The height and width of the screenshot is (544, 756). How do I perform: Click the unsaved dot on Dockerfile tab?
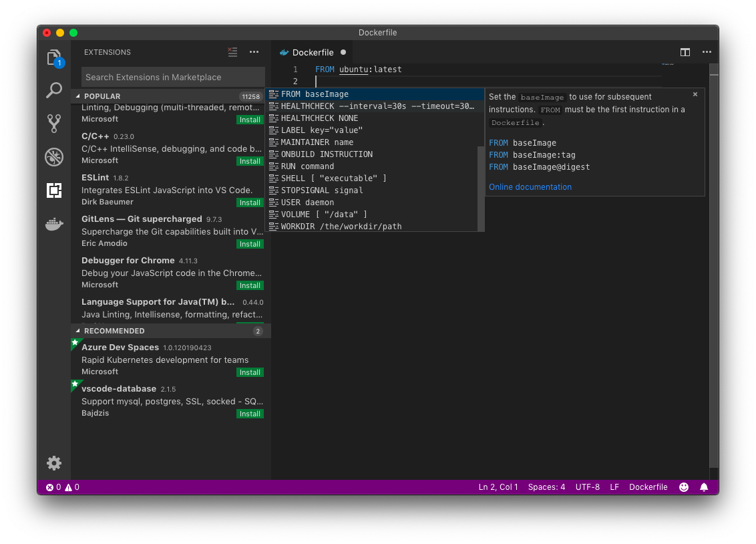[343, 52]
